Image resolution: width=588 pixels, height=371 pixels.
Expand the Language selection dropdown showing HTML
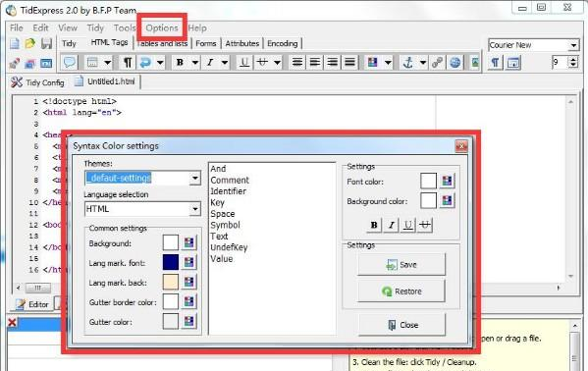tap(195, 209)
